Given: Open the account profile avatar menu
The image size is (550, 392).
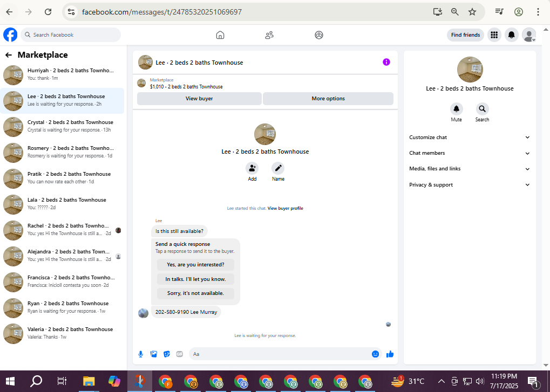Looking at the screenshot, I should click(x=529, y=35).
